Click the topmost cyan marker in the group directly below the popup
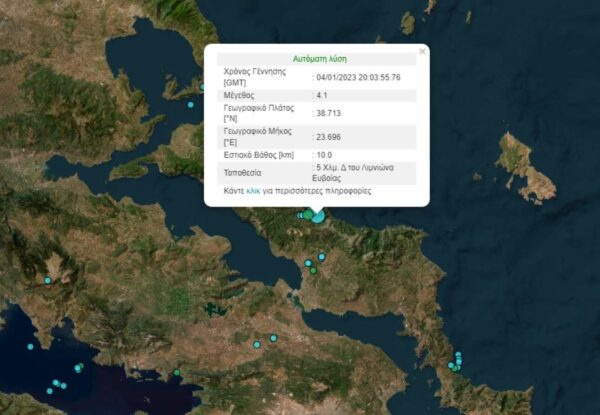The width and height of the screenshot is (600, 415). coord(322,257)
